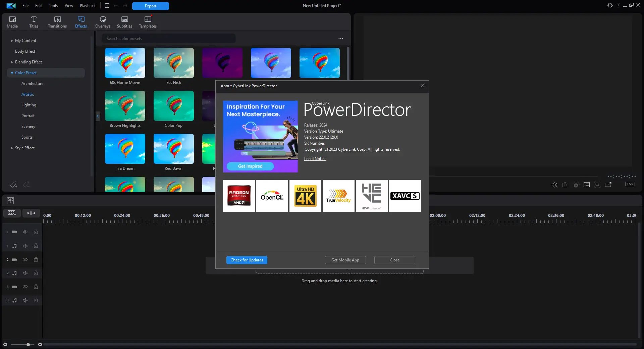Open the View menu
This screenshot has width=644, height=349.
pos(69,6)
